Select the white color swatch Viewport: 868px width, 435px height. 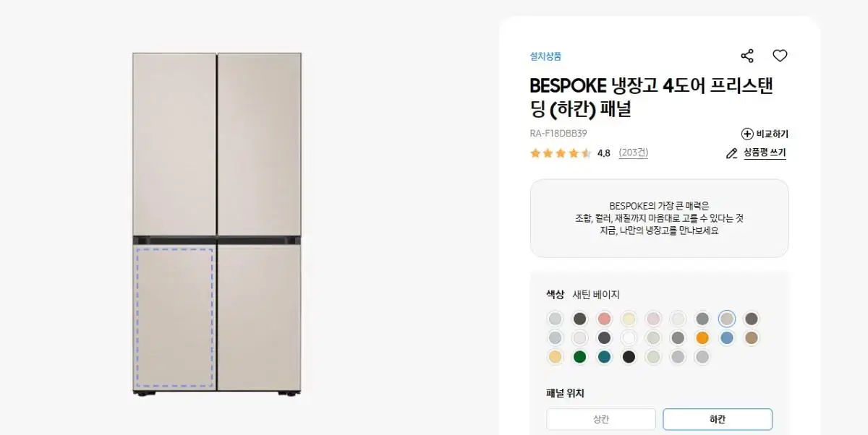[x=629, y=337]
